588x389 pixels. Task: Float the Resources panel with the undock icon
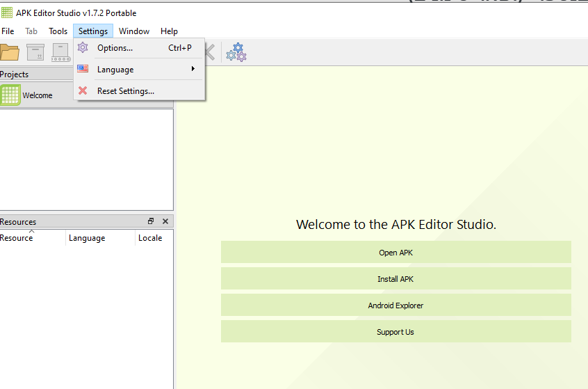151,221
